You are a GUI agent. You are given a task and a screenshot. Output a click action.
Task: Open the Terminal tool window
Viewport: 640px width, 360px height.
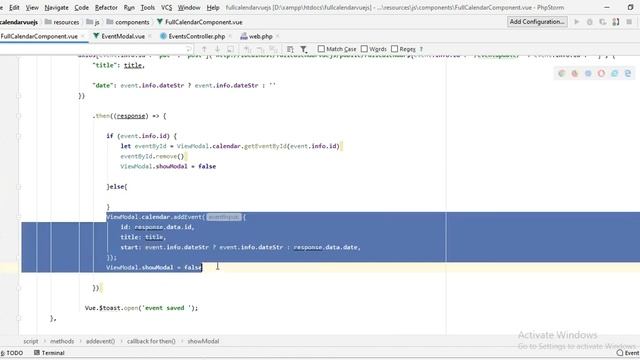pyautogui.click(x=49, y=353)
